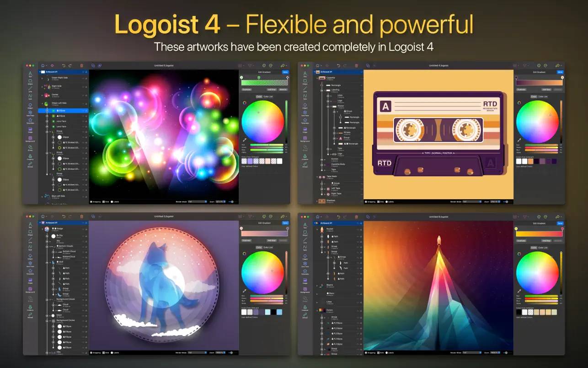Select the highlighted Ellipse layer in the neon bubbles window
This screenshot has height=368, width=588.
pos(63,110)
